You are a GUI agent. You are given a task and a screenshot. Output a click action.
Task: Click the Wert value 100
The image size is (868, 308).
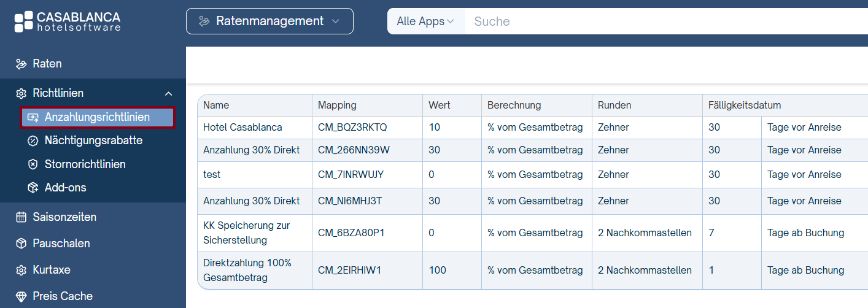click(437, 271)
